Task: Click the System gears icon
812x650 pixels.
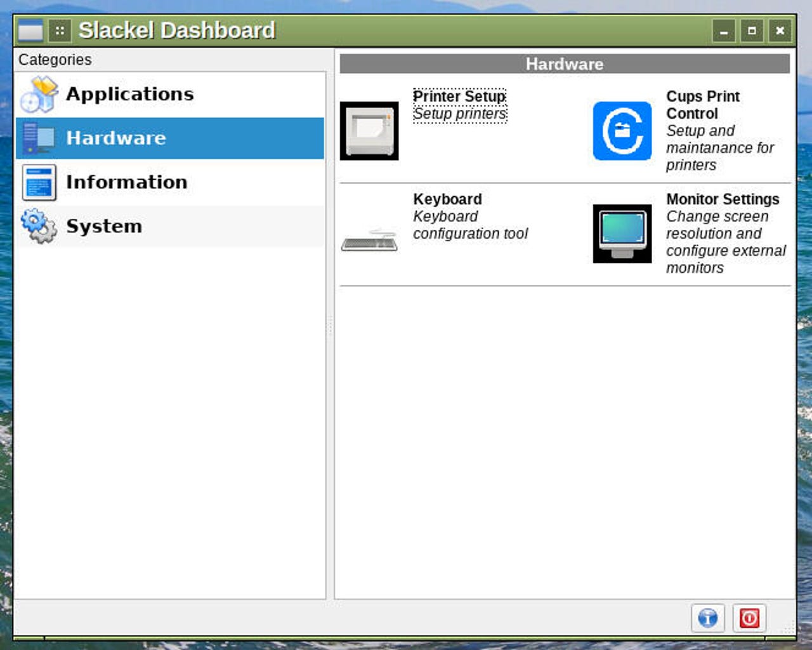Action: tap(39, 226)
